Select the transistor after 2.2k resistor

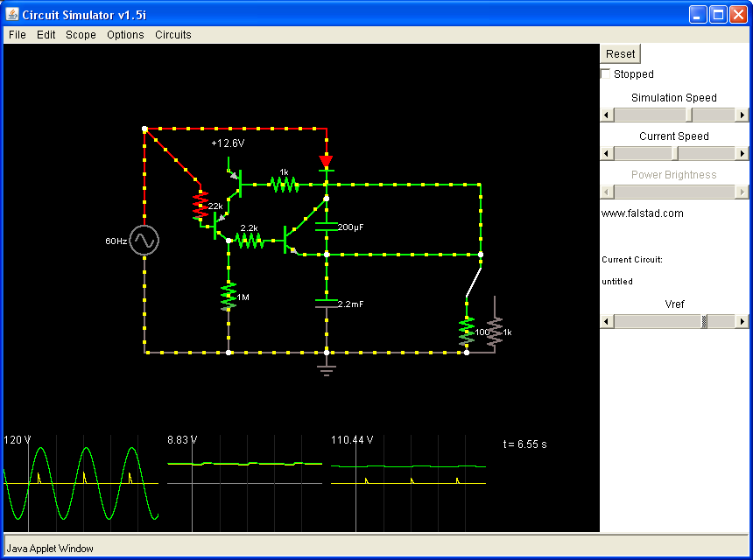point(292,241)
